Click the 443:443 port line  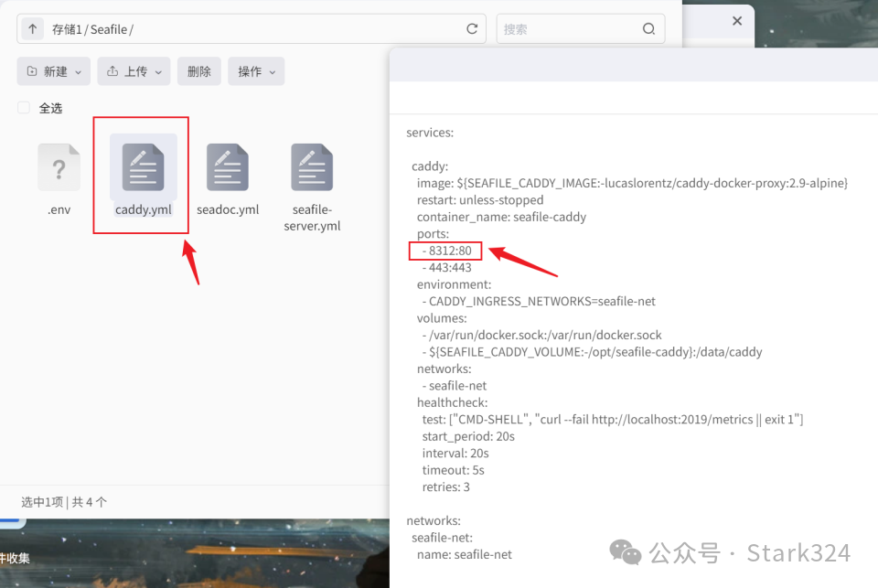click(446, 268)
